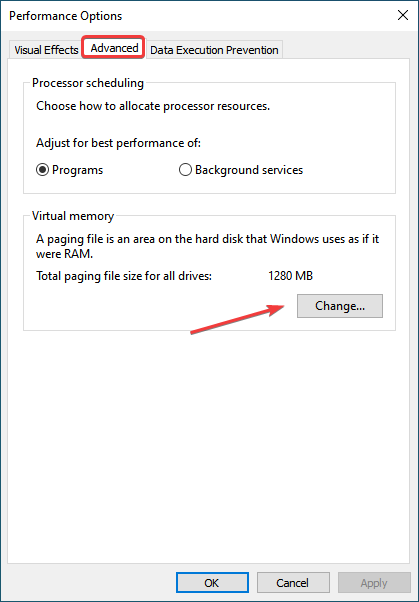
Task: Close the Performance Options dialog with X
Action: (403, 15)
